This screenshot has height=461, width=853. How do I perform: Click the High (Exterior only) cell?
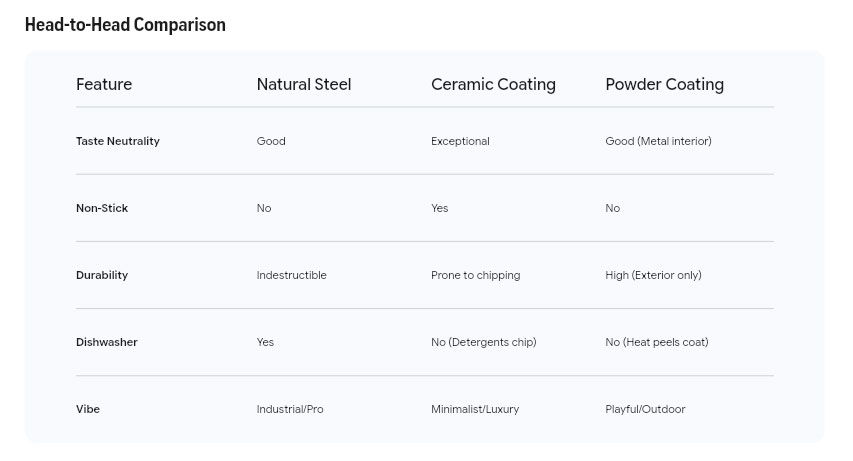653,275
